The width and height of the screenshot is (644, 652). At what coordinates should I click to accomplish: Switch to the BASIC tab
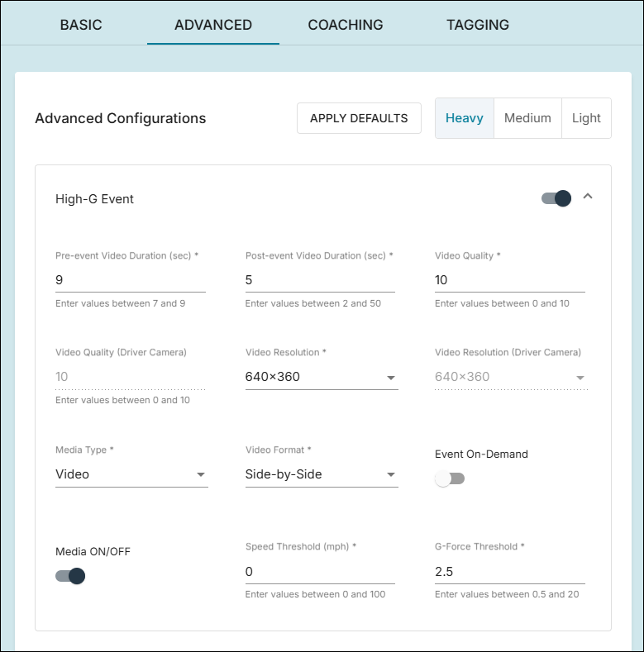[x=81, y=25]
